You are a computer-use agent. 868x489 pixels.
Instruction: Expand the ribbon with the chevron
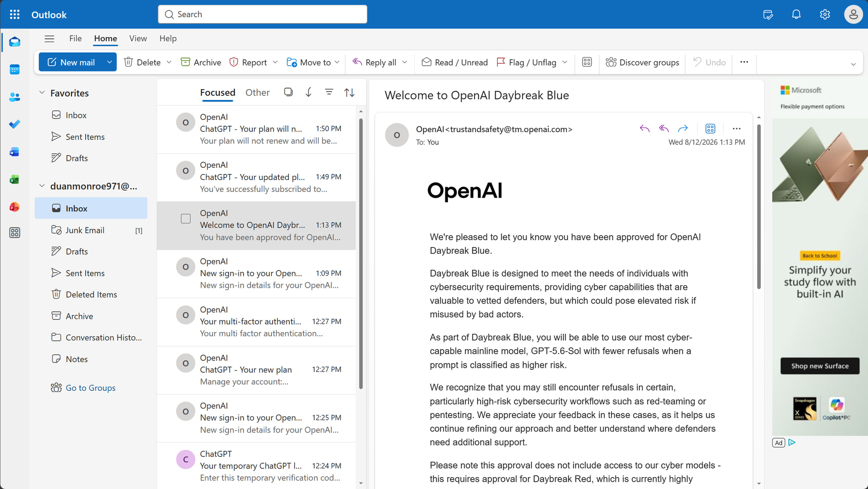(x=853, y=64)
